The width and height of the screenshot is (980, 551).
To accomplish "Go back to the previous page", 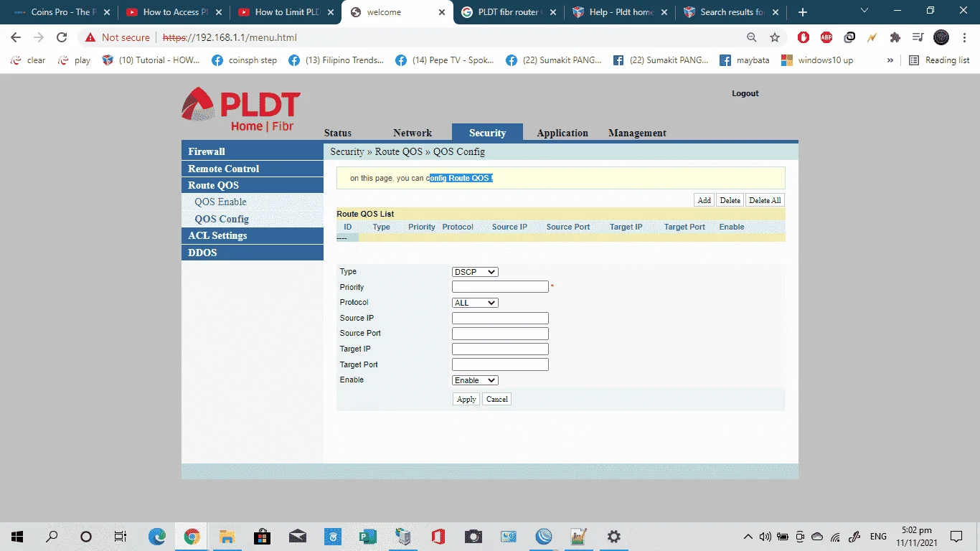I will tap(16, 37).
